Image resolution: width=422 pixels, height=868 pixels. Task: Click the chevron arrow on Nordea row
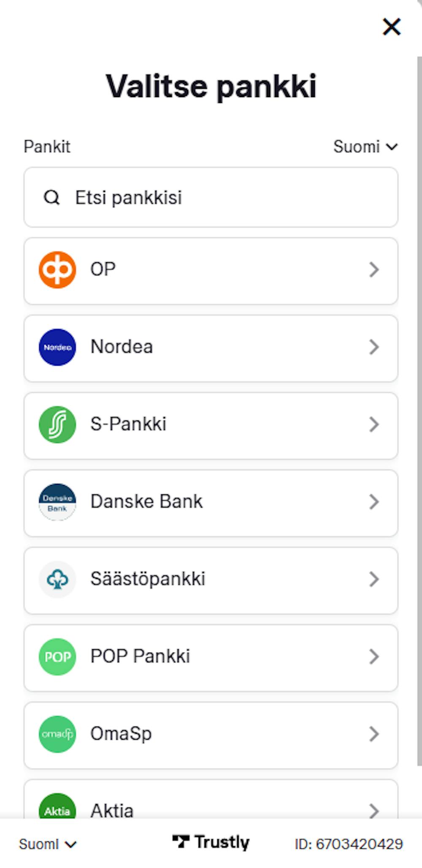374,347
